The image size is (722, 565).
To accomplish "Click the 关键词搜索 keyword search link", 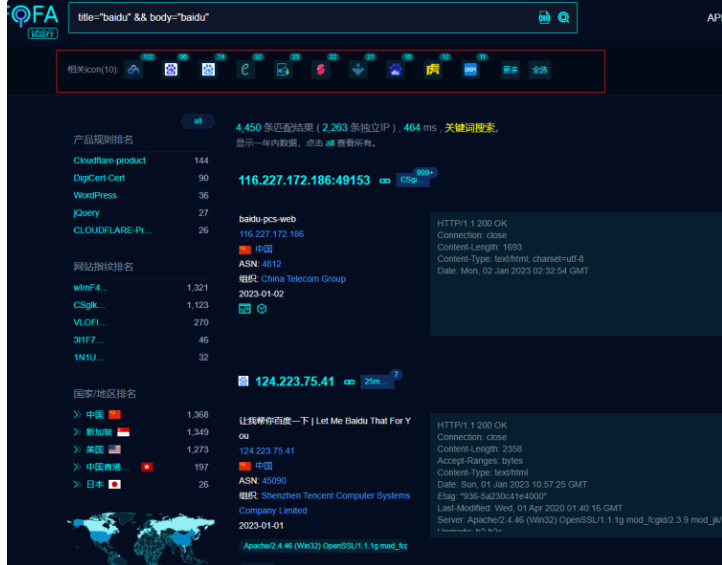I will coord(470,128).
